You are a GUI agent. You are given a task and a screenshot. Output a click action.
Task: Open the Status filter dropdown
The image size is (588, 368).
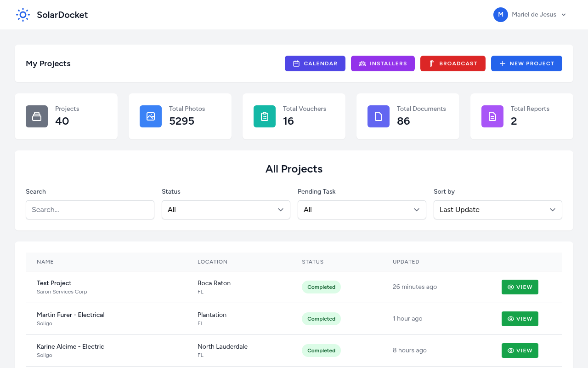(x=226, y=210)
